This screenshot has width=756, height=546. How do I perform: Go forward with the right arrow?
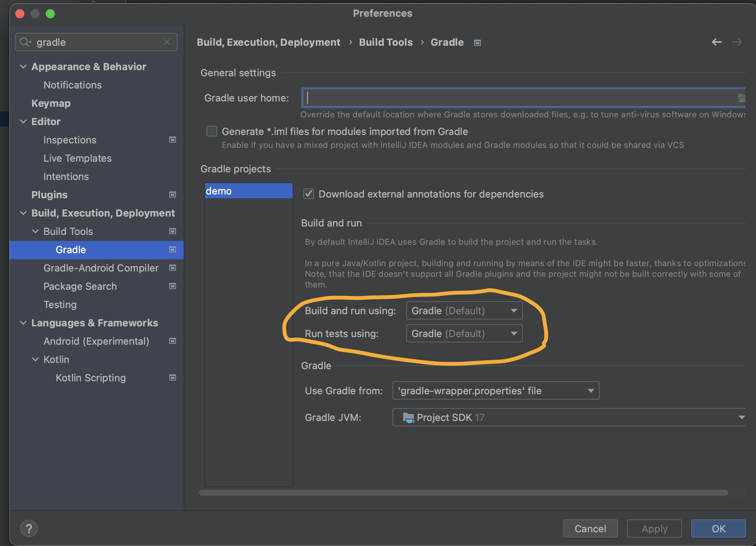coord(737,42)
